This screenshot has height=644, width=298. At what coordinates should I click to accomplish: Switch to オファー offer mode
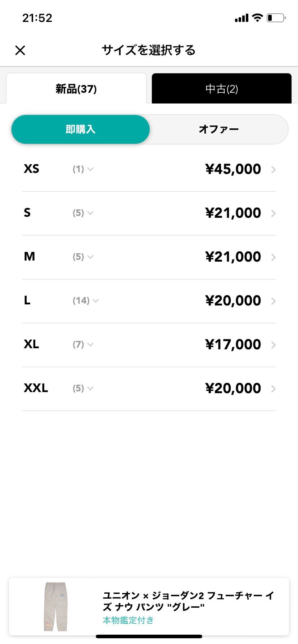(x=219, y=129)
